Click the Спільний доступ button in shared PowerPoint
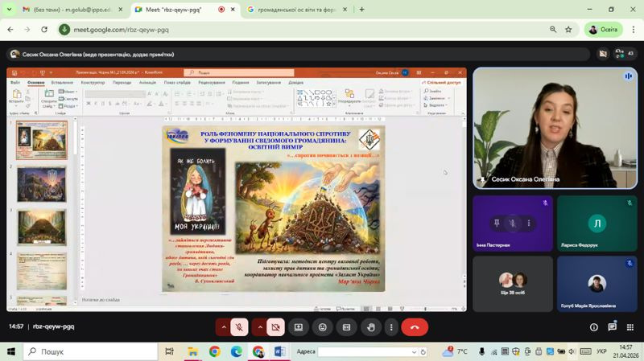The height and width of the screenshot is (361, 644). (x=441, y=83)
